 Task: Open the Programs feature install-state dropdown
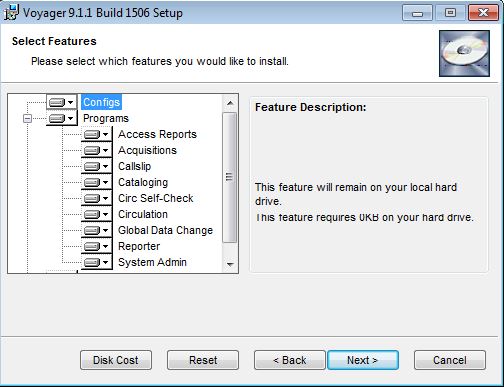pyautogui.click(x=62, y=118)
